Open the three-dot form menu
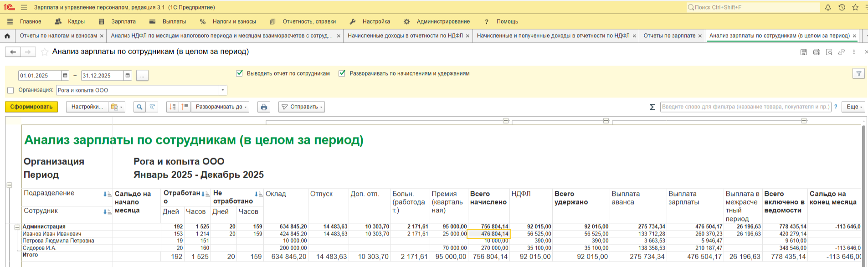This screenshot has width=868, height=267. point(854,52)
